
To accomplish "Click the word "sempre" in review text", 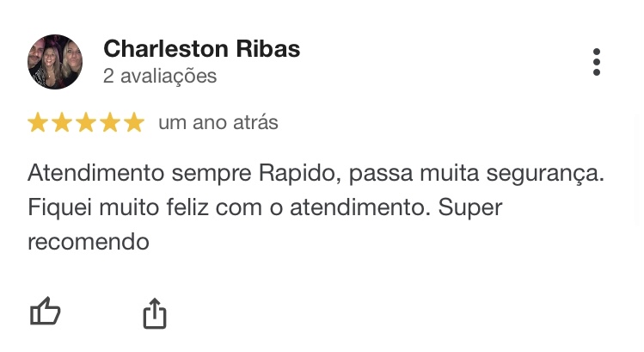I will (x=212, y=175).
